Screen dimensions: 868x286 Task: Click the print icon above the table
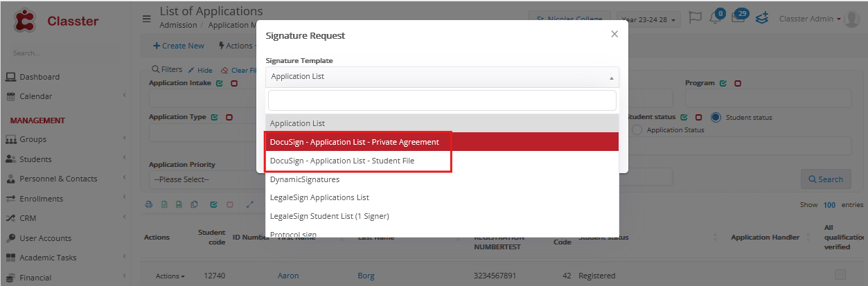point(148,205)
